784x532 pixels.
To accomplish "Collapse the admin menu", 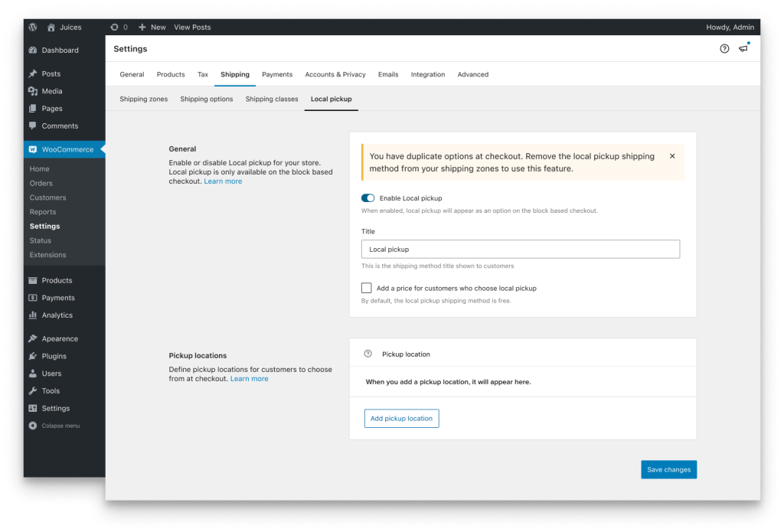I will (54, 426).
